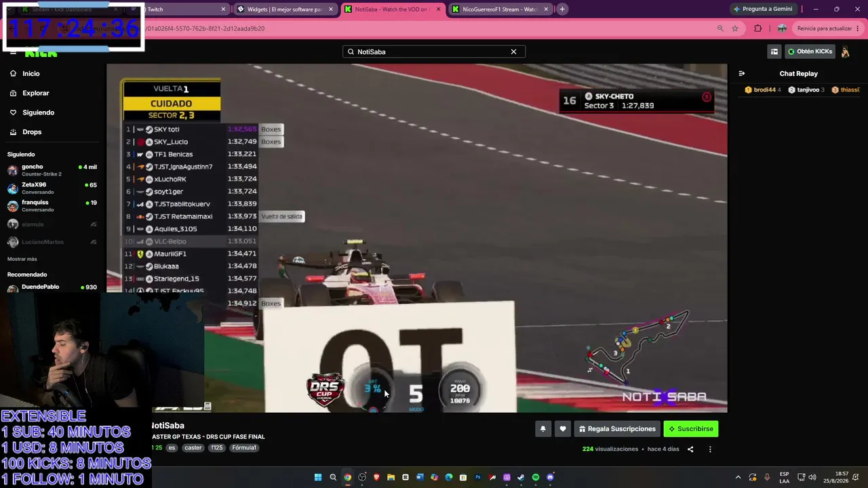Switch to NicoGuerreroF1 Stream tab
The image size is (868, 488).
(x=499, y=9)
